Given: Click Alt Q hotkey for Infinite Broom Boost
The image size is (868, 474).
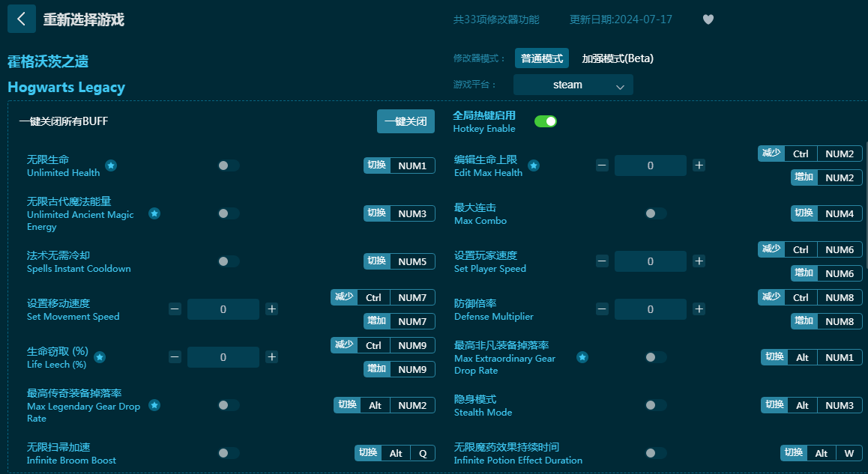Looking at the screenshot, I should (395, 454).
